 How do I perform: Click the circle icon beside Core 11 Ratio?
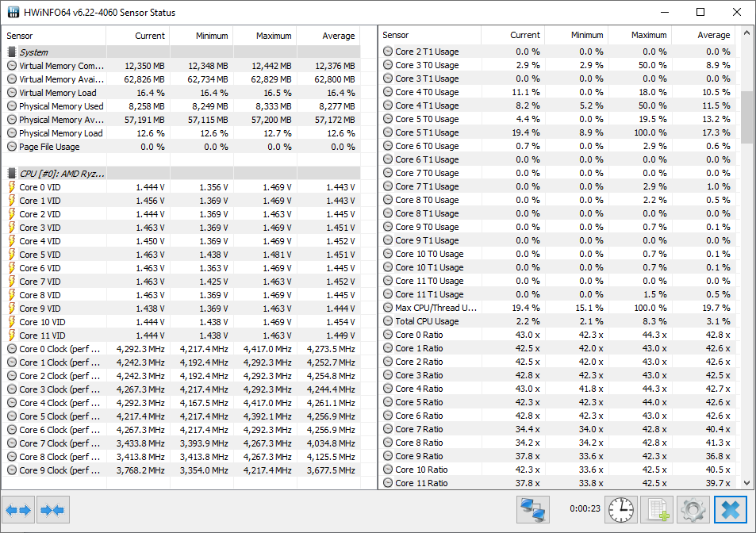tap(388, 483)
